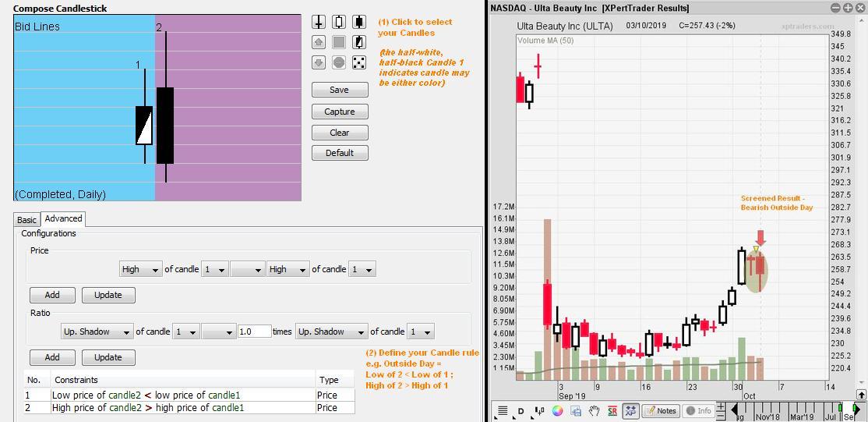Click the Save button
868x422 pixels.
click(x=340, y=90)
